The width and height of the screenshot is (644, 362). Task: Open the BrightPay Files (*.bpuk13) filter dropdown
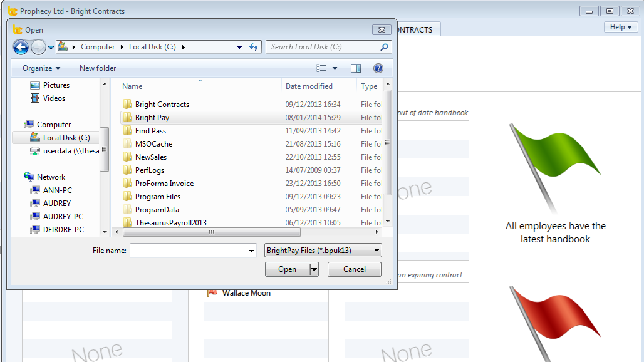[323, 251]
